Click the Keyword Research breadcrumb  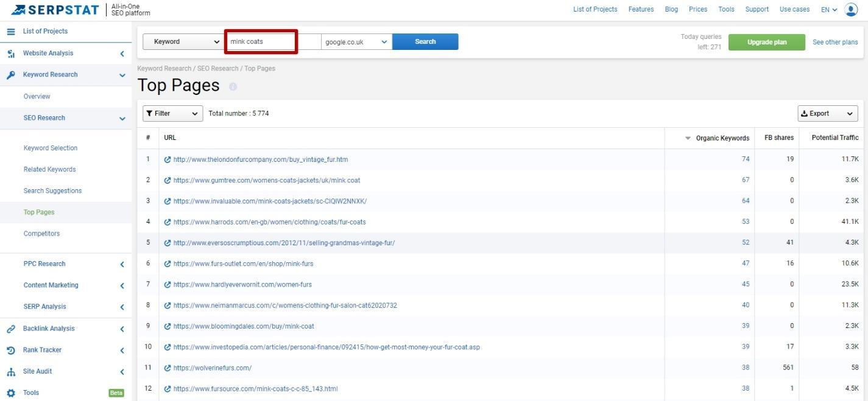click(x=164, y=69)
